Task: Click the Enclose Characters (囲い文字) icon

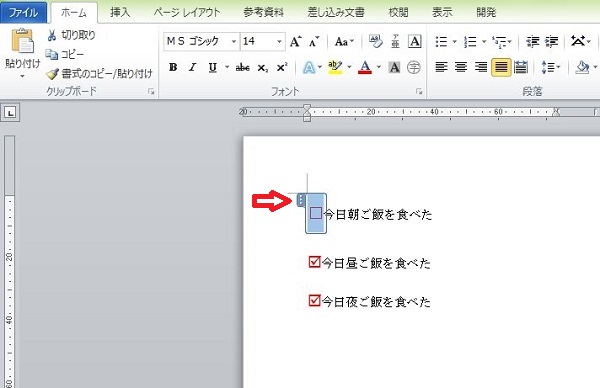Action: pyautogui.click(x=414, y=68)
